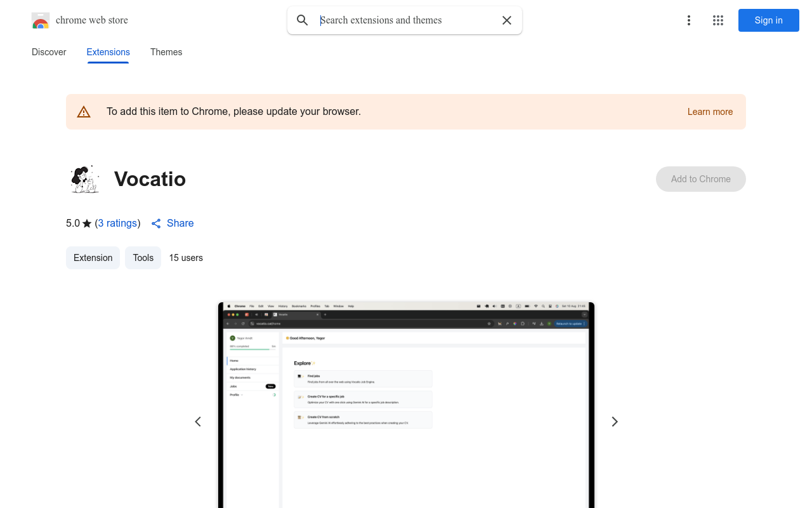Click the Add to Chrome button
The image size is (812, 508).
point(701,179)
